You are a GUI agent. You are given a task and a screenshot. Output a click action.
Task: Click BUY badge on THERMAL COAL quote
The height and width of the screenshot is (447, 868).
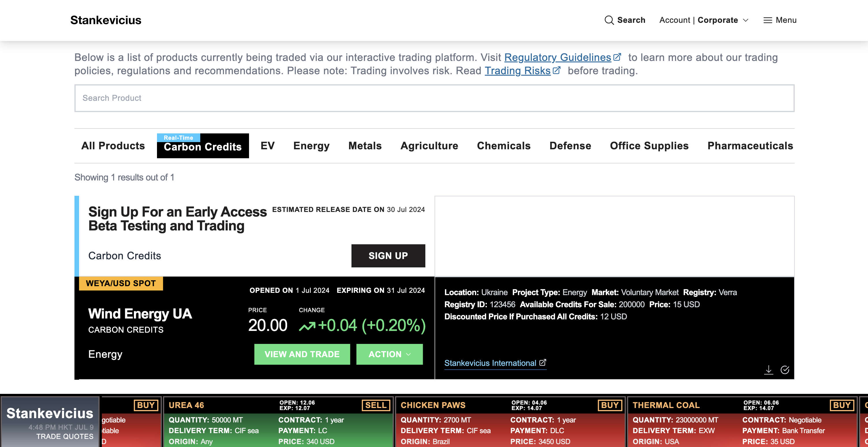pos(842,405)
